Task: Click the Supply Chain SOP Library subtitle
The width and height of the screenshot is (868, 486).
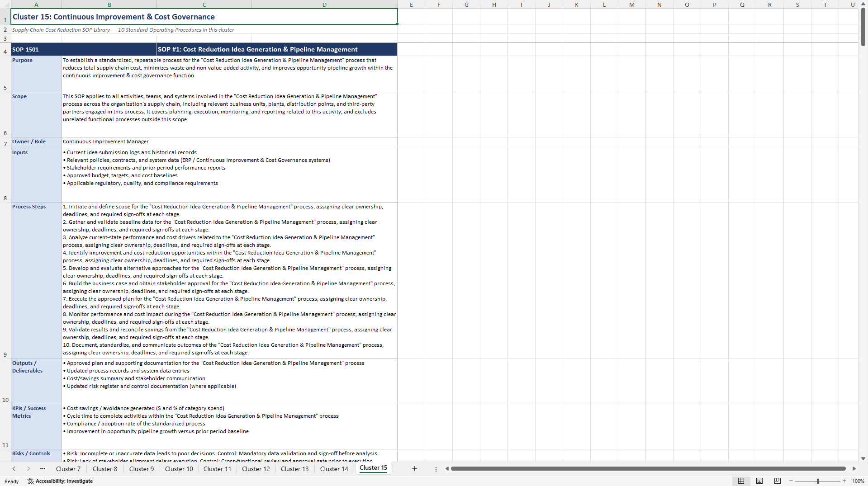Action: tap(123, 30)
